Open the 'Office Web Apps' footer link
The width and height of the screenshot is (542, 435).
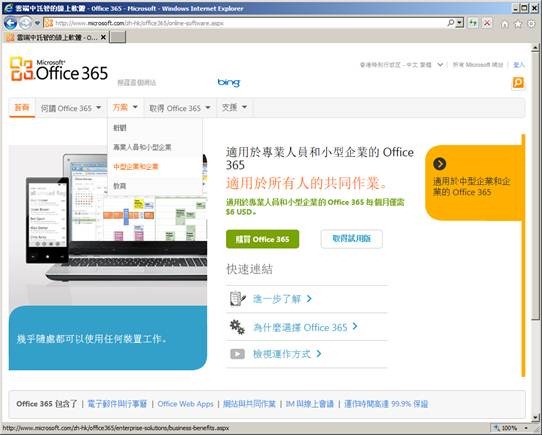click(185, 404)
